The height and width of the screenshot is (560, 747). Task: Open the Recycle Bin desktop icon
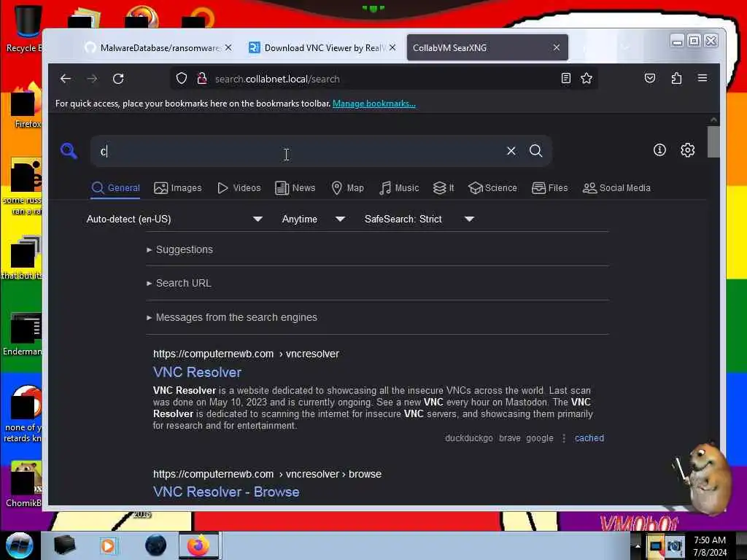click(x=27, y=28)
